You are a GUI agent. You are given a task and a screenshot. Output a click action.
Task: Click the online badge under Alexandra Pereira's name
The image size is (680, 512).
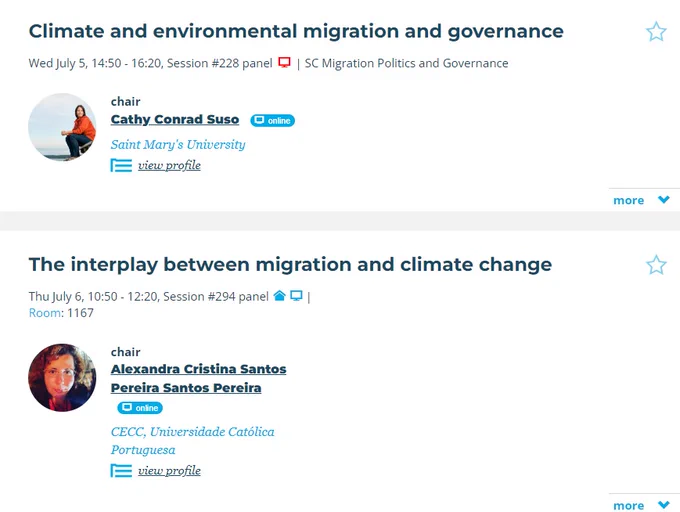[140, 408]
